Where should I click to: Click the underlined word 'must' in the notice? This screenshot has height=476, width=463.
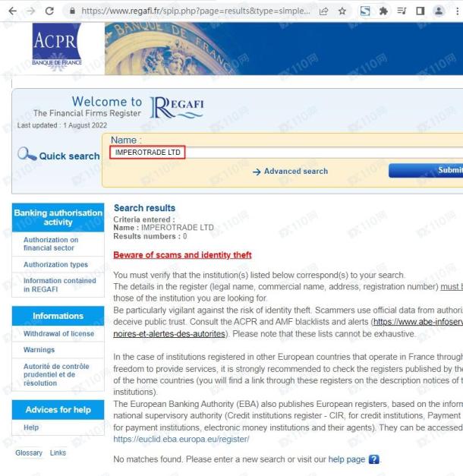coord(452,286)
